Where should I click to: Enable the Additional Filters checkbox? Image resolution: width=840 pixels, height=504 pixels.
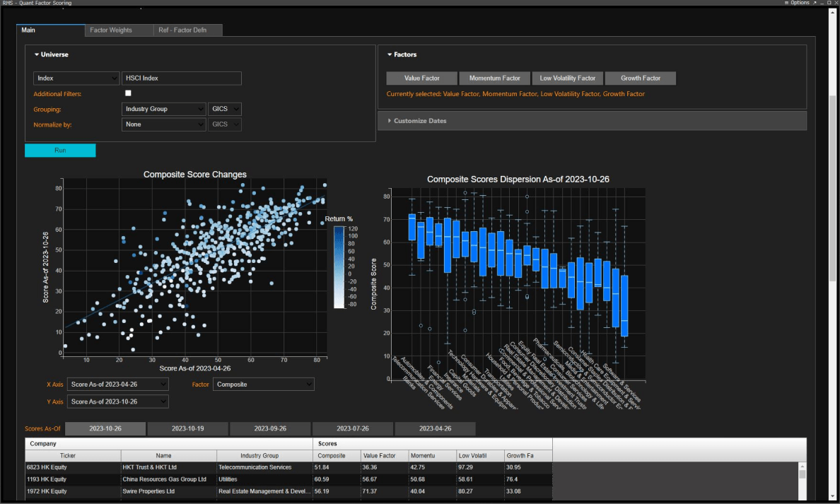128,93
